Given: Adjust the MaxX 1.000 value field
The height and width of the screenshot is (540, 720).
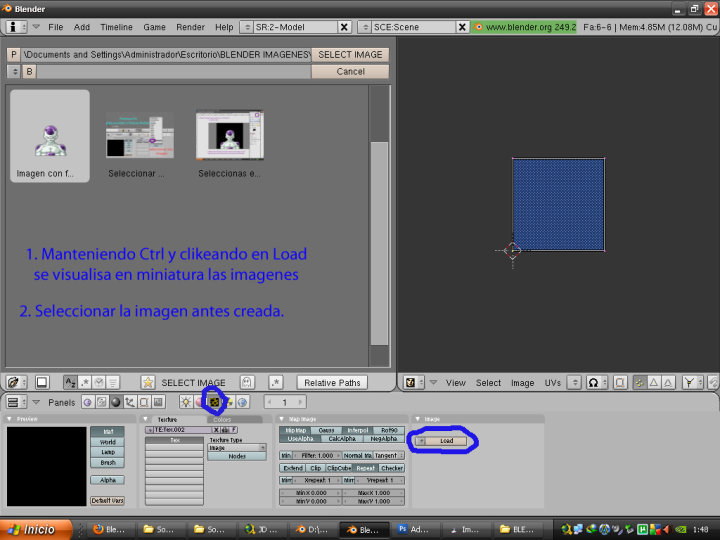Looking at the screenshot, I should tap(374, 493).
